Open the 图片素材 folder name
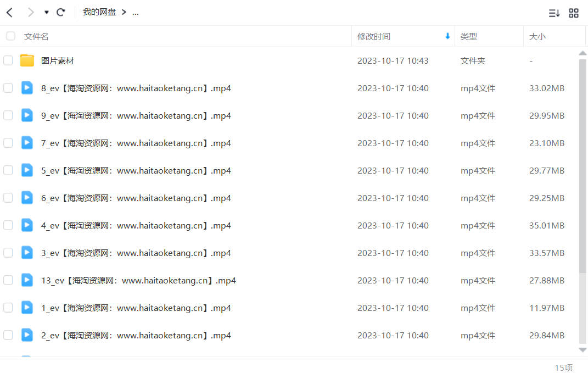Image resolution: width=588 pixels, height=373 pixels. (58, 61)
